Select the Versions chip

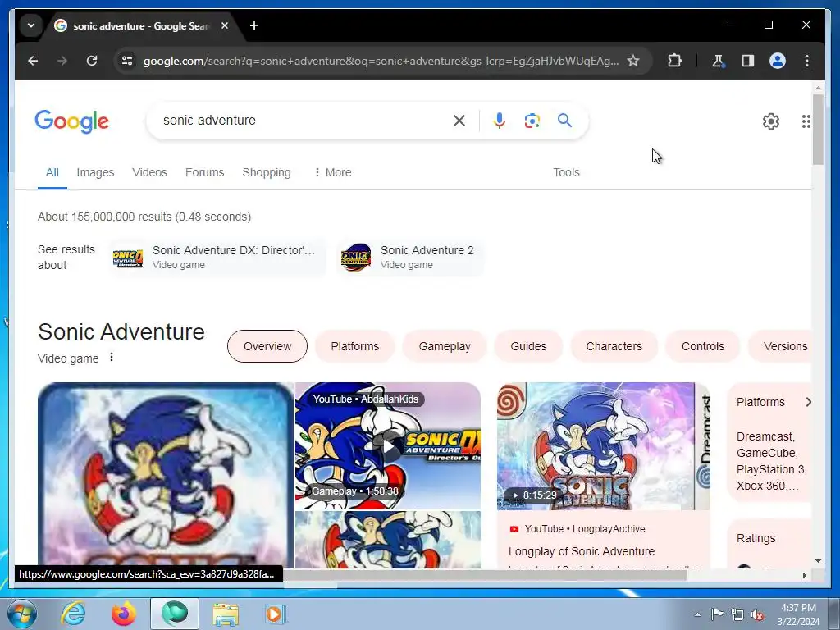780,346
